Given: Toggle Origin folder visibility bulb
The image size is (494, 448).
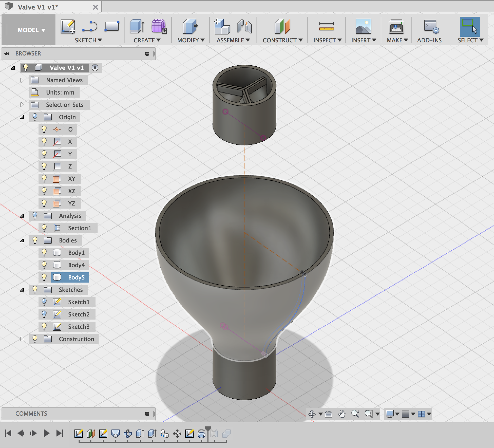Looking at the screenshot, I should tap(35, 117).
